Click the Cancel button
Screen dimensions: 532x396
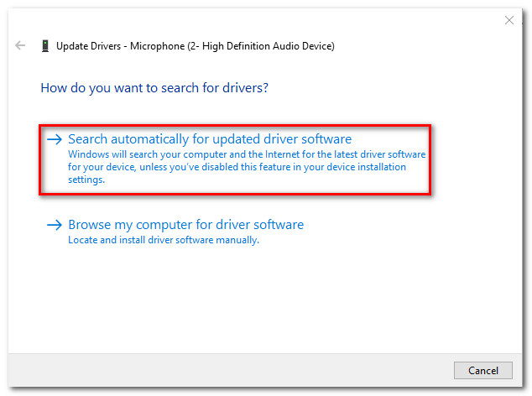[x=483, y=370]
